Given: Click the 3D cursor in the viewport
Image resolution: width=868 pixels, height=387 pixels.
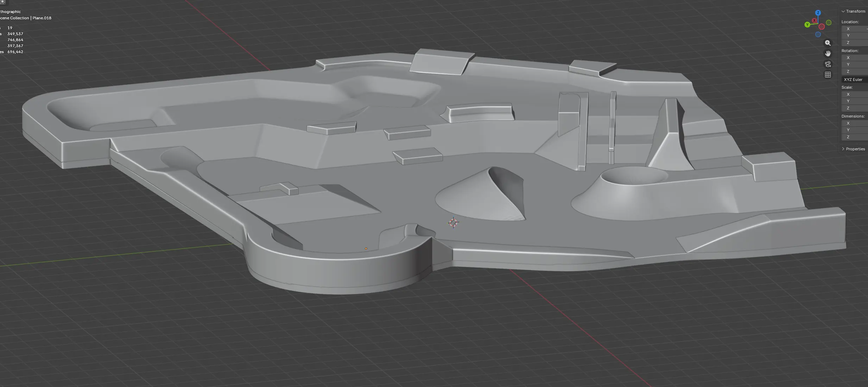Looking at the screenshot, I should 453,223.
